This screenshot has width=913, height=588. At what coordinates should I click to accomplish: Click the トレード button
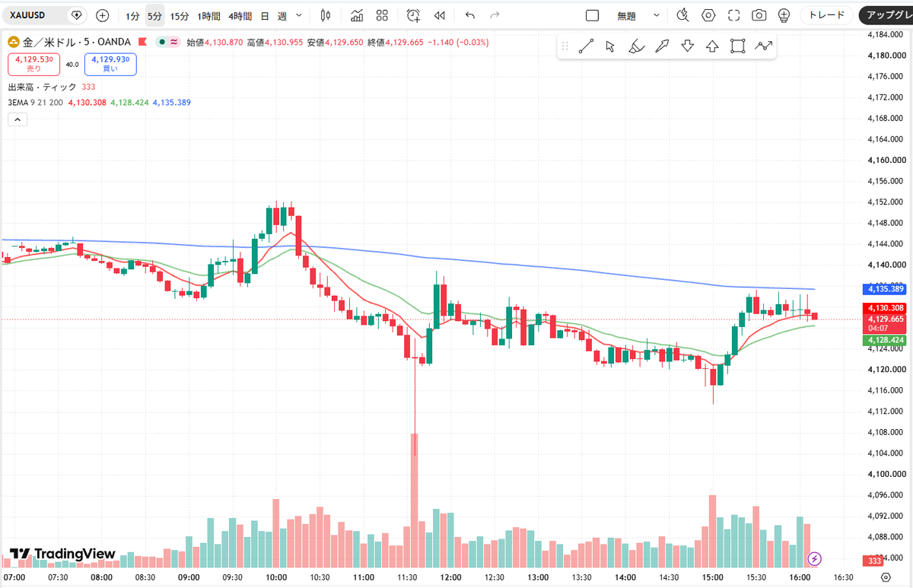(826, 15)
